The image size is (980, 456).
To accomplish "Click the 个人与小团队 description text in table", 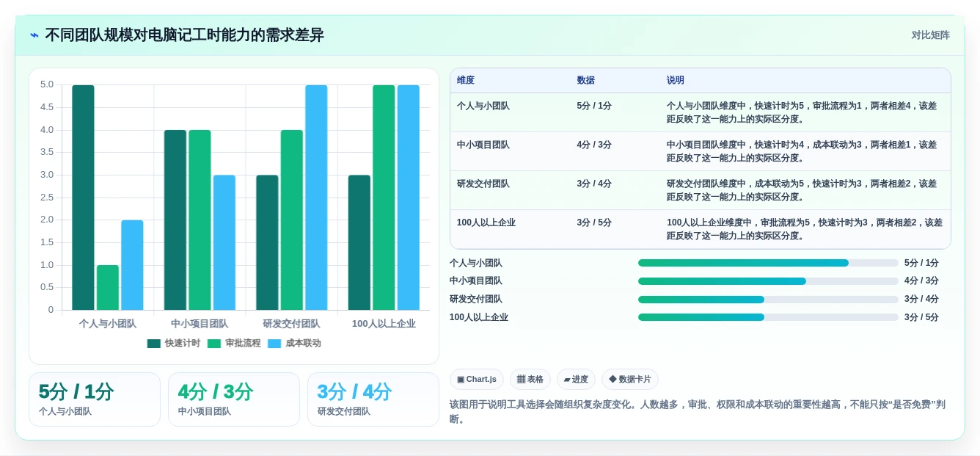I will (802, 112).
